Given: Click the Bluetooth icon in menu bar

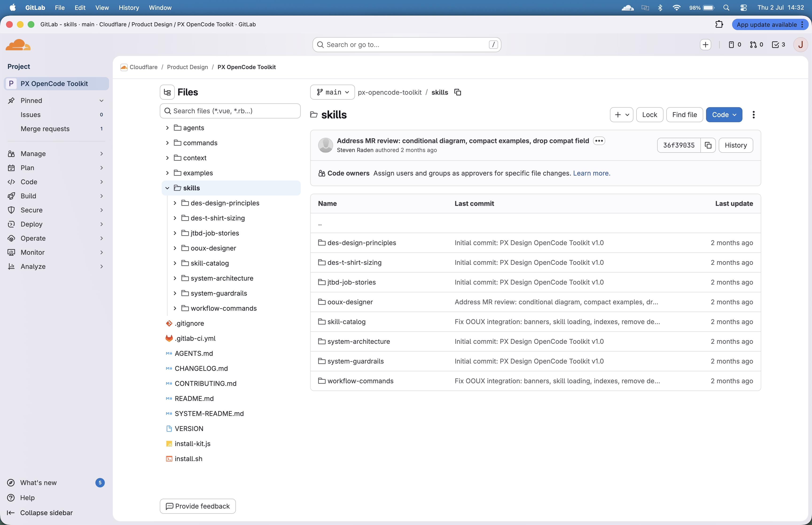Looking at the screenshot, I should point(660,8).
